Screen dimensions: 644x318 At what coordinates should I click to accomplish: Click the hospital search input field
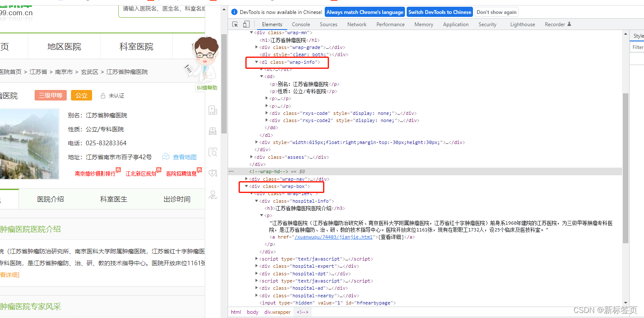pos(162,8)
